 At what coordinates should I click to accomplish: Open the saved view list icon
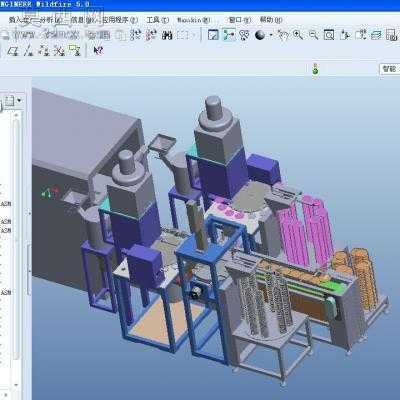point(360,35)
